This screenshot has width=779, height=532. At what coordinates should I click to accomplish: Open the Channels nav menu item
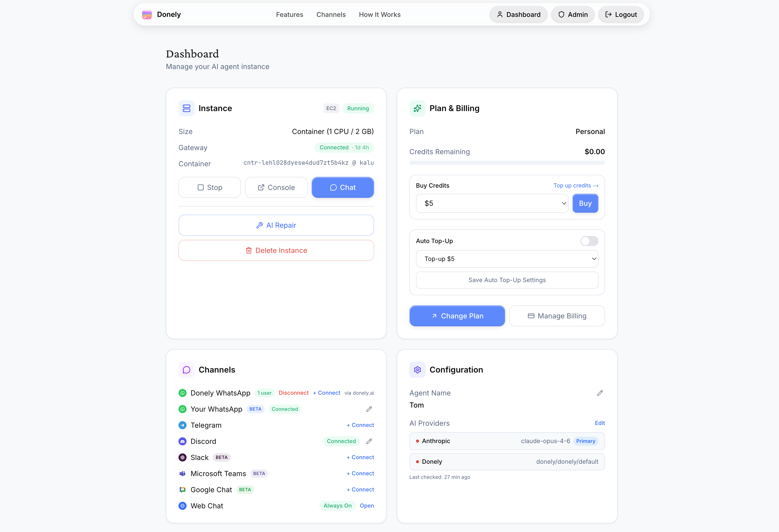pyautogui.click(x=331, y=14)
